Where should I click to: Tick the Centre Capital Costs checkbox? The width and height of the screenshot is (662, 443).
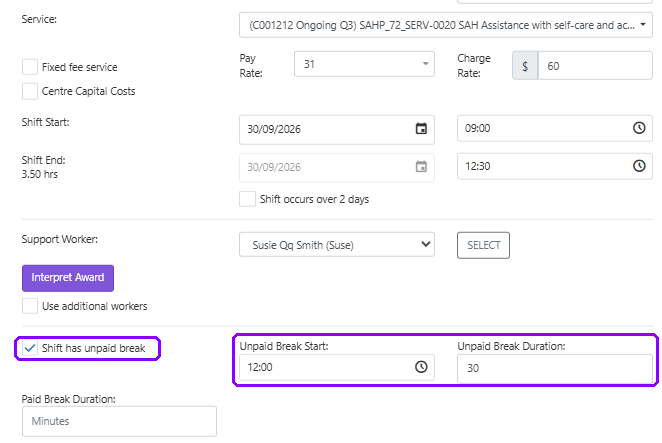[x=30, y=91]
